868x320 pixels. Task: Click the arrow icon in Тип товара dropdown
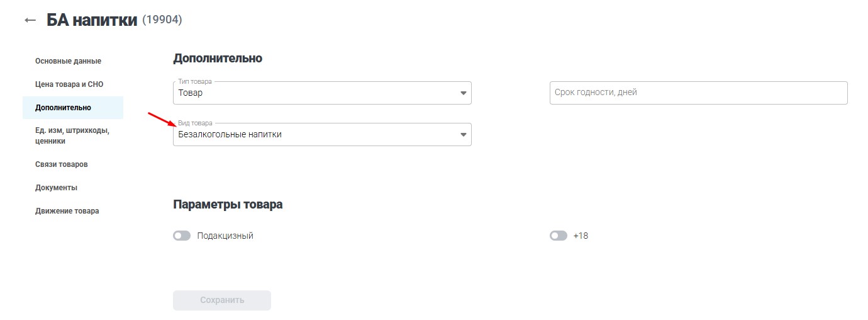click(464, 93)
